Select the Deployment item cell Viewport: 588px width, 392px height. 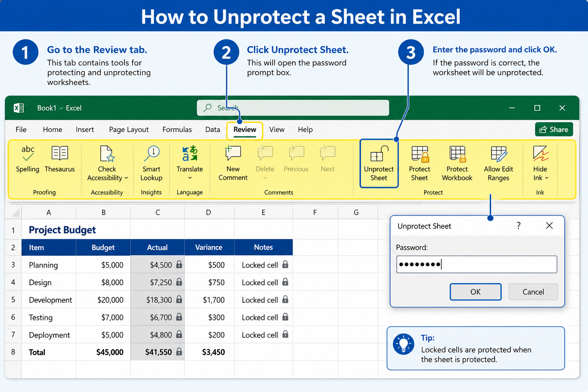point(49,335)
